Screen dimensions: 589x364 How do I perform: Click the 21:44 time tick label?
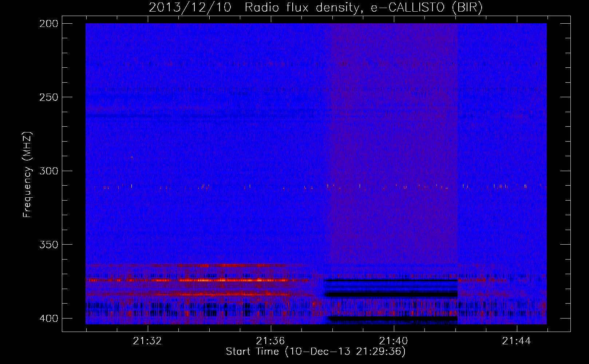point(516,341)
